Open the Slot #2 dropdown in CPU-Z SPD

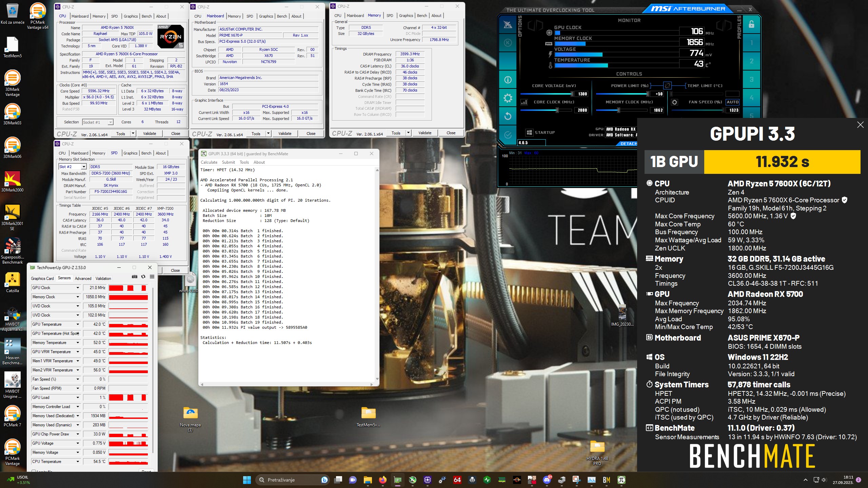[x=73, y=167]
